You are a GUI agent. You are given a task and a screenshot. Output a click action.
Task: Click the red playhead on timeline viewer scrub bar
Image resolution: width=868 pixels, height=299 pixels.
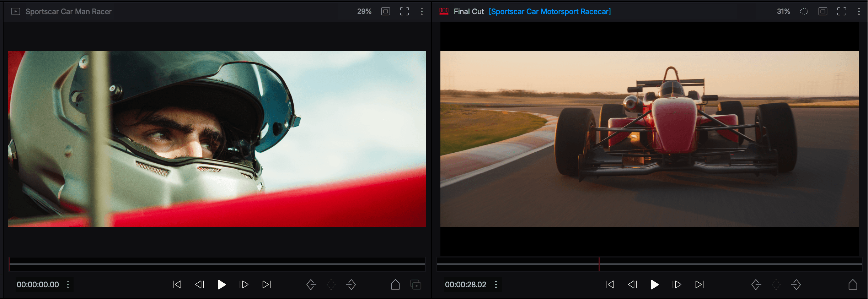coord(599,264)
